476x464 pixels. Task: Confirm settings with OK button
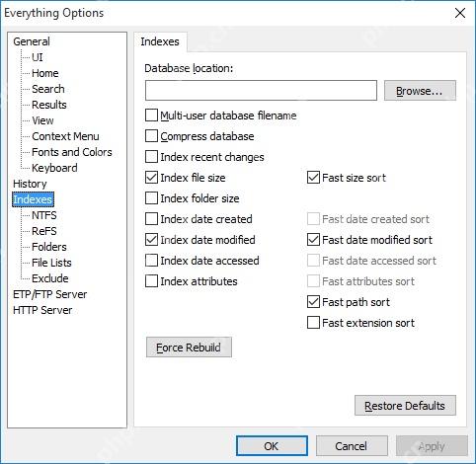272,446
